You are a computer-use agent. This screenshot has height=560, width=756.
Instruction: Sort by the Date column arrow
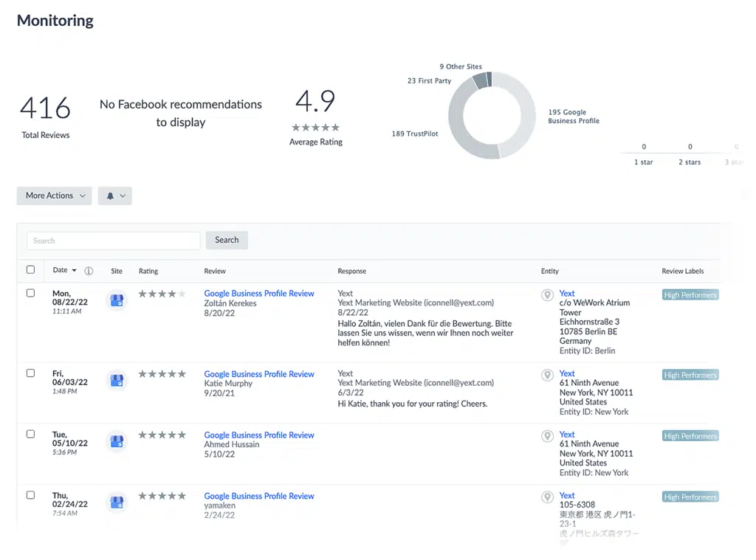point(74,271)
